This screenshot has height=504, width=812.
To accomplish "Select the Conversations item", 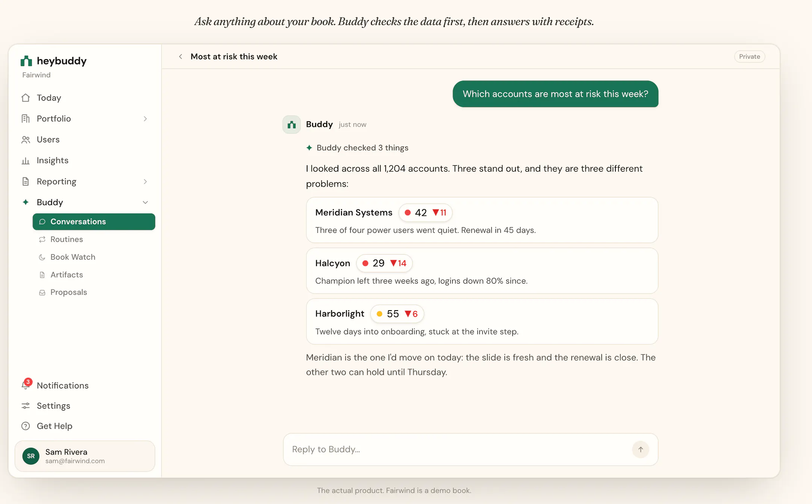I will click(94, 222).
